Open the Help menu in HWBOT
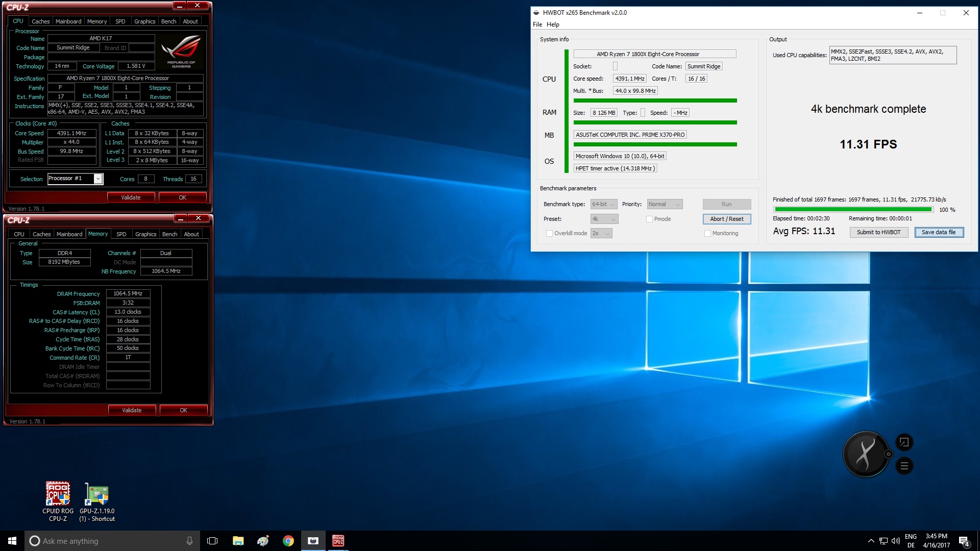 click(x=553, y=24)
